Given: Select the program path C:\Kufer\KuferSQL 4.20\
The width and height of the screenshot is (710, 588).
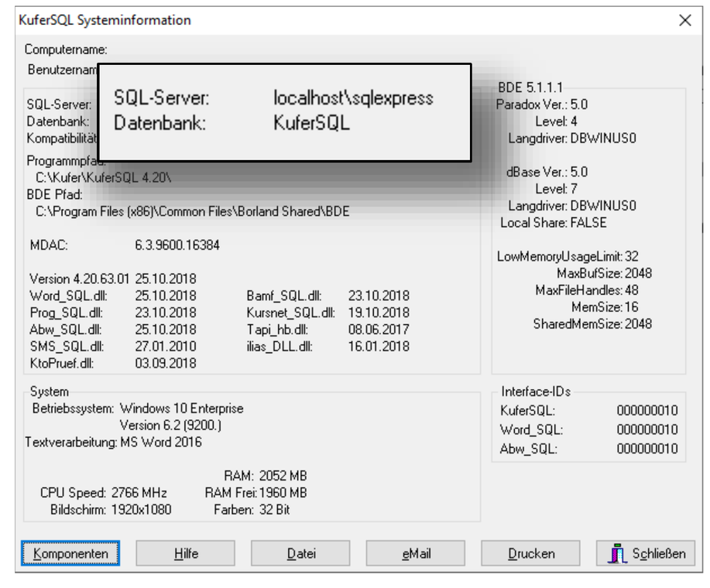Looking at the screenshot, I should (x=103, y=177).
